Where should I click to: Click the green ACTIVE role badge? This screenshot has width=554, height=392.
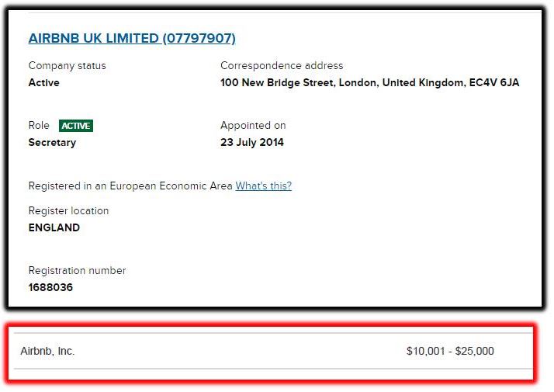tap(76, 126)
